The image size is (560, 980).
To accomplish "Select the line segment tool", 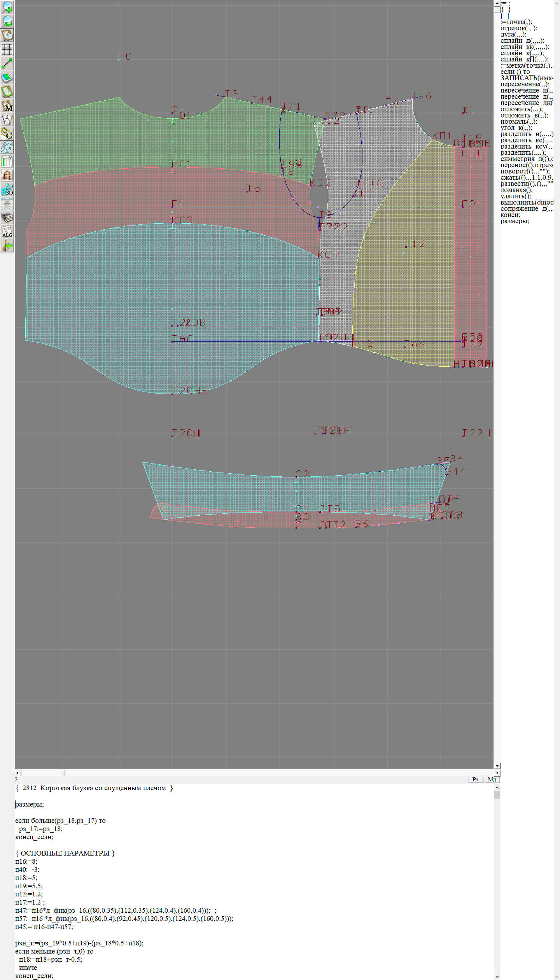I will click(7, 63).
